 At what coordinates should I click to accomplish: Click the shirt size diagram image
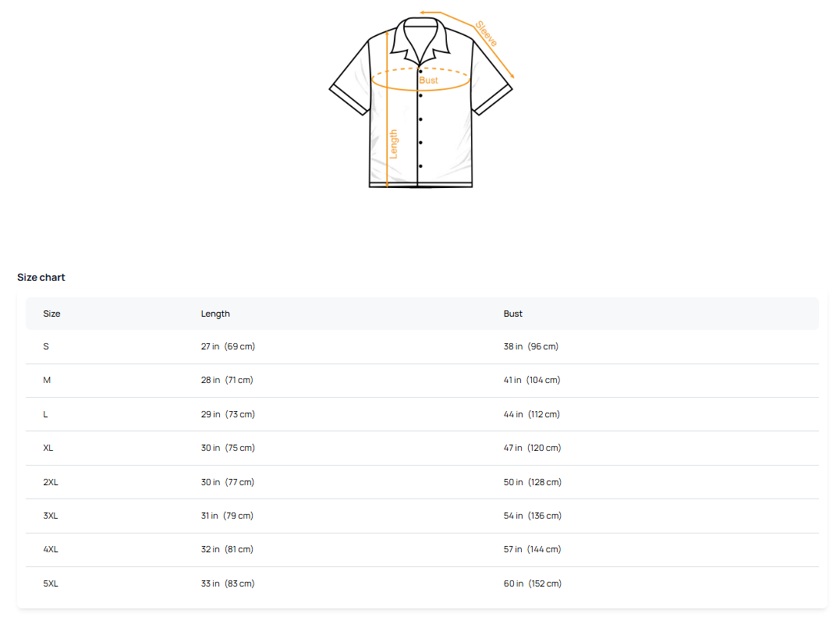421,100
